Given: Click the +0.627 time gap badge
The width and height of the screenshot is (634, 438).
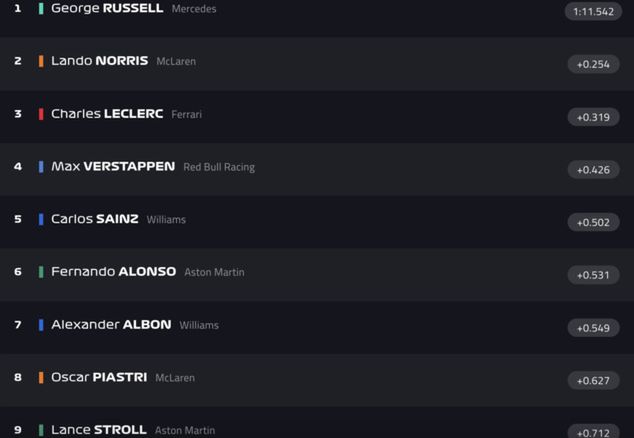Looking at the screenshot, I should point(593,380).
